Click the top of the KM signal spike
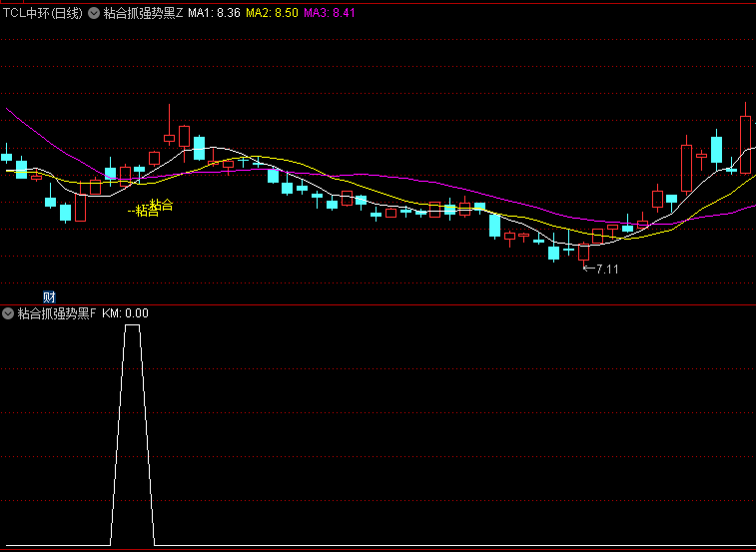Screen dimensions: 756x552 [132, 325]
